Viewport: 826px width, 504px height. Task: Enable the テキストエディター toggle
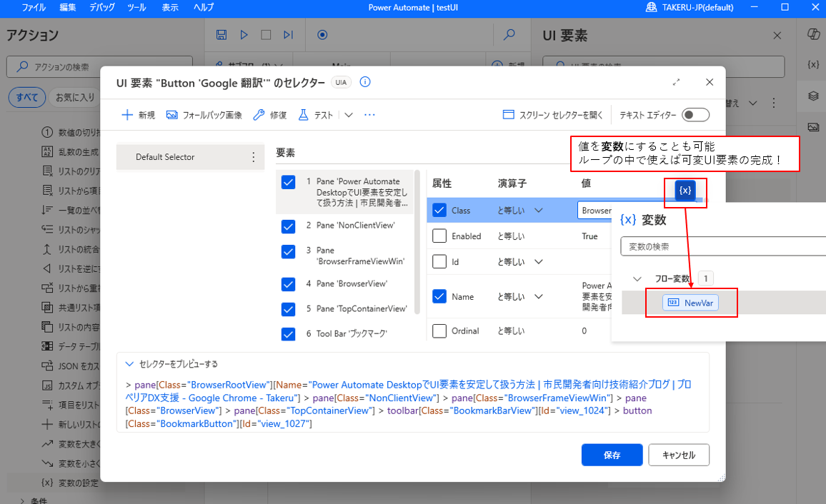pos(694,114)
